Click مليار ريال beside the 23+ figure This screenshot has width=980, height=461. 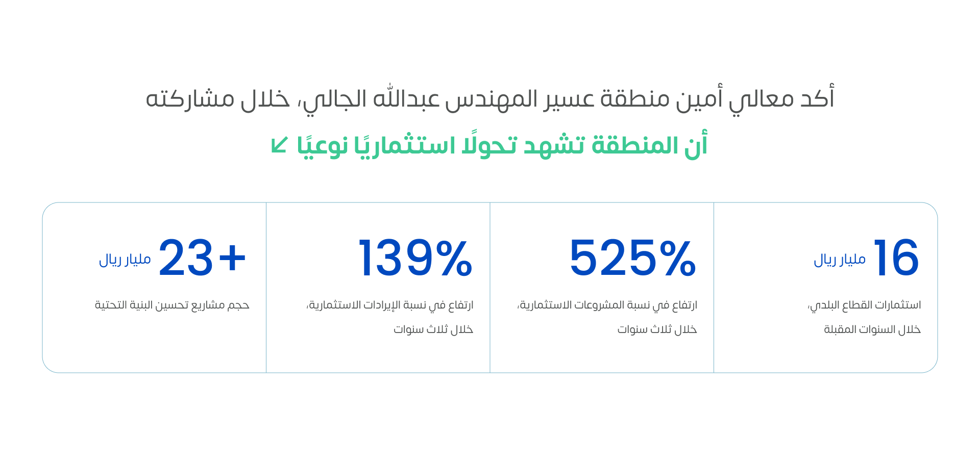125,260
